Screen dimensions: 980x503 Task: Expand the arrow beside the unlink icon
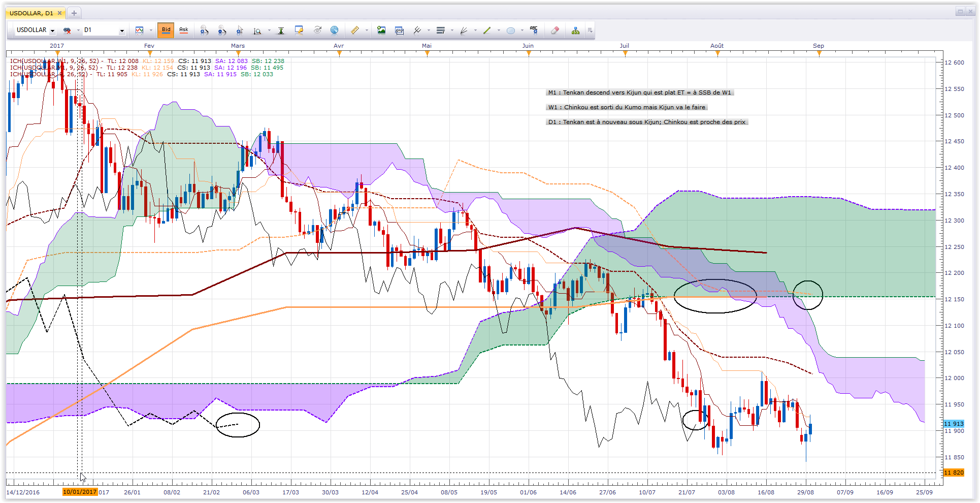pos(78,30)
